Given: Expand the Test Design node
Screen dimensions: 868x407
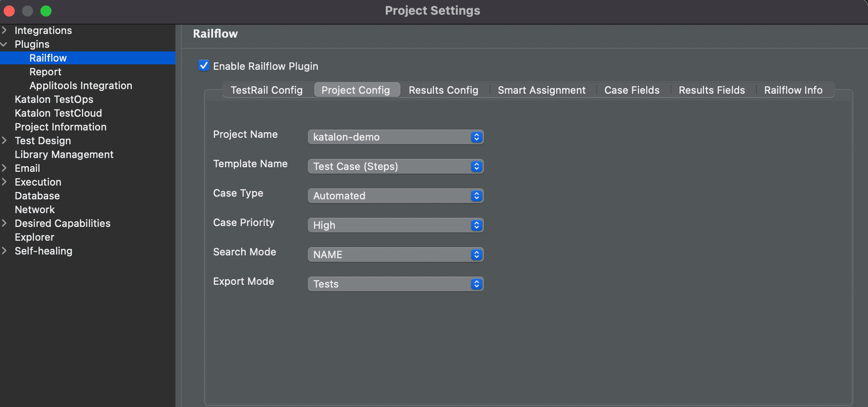Looking at the screenshot, I should click(4, 141).
